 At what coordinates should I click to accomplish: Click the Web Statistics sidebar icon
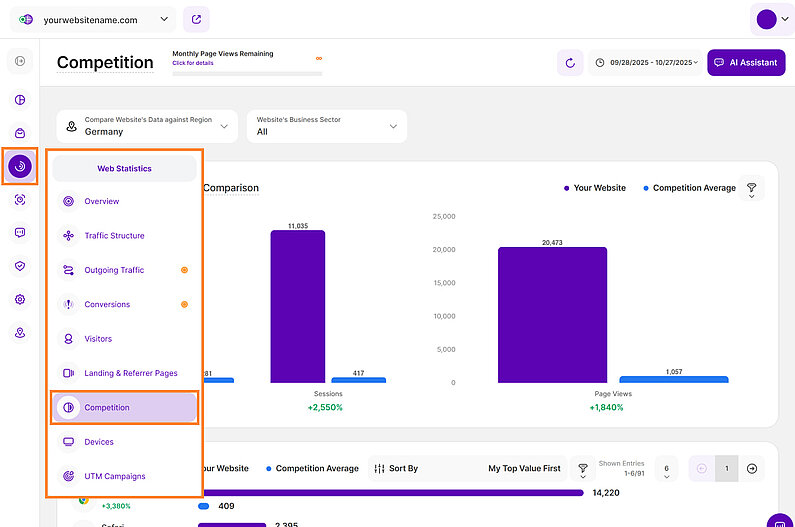(20, 166)
